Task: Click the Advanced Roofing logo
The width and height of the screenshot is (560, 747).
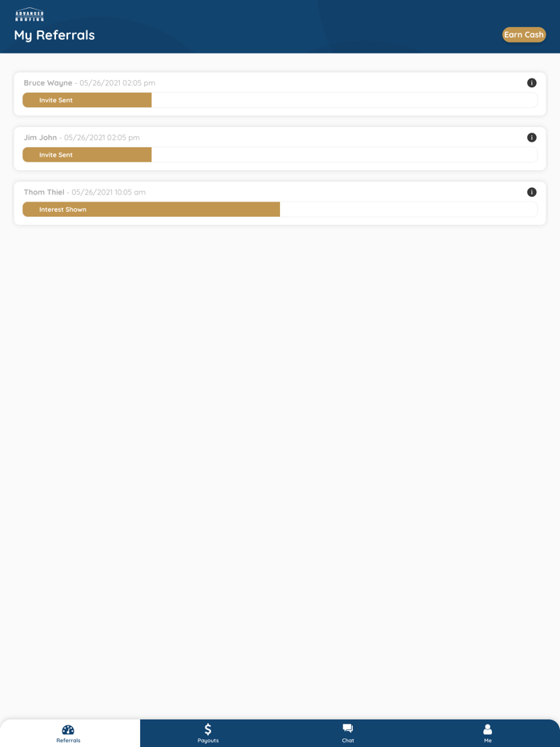Action: pos(30,14)
